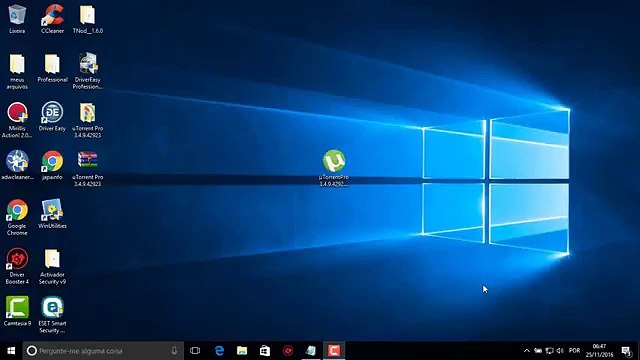Expand the hidden system tray icons
The width and height of the screenshot is (640, 360).
point(527,351)
